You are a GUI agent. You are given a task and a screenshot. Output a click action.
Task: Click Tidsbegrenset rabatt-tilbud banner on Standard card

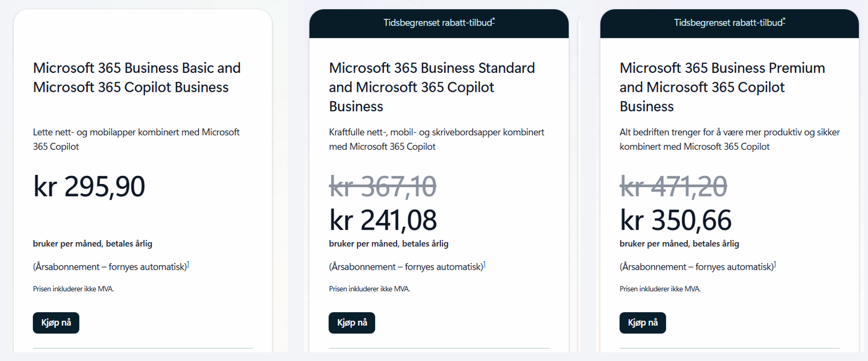438,23
